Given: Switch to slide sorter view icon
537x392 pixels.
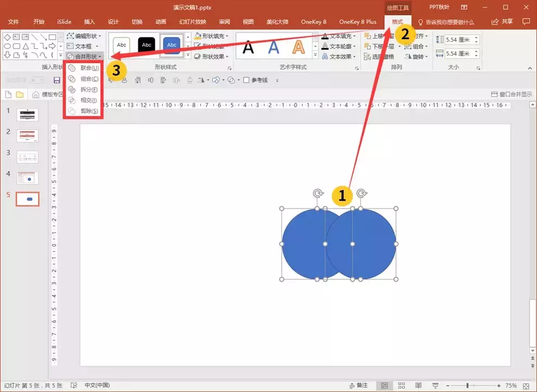Looking at the screenshot, I should [x=401, y=385].
